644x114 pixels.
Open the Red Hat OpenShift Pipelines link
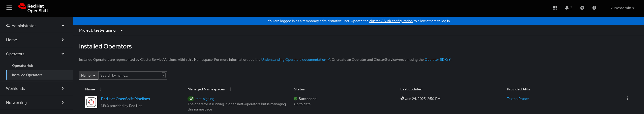125,99
